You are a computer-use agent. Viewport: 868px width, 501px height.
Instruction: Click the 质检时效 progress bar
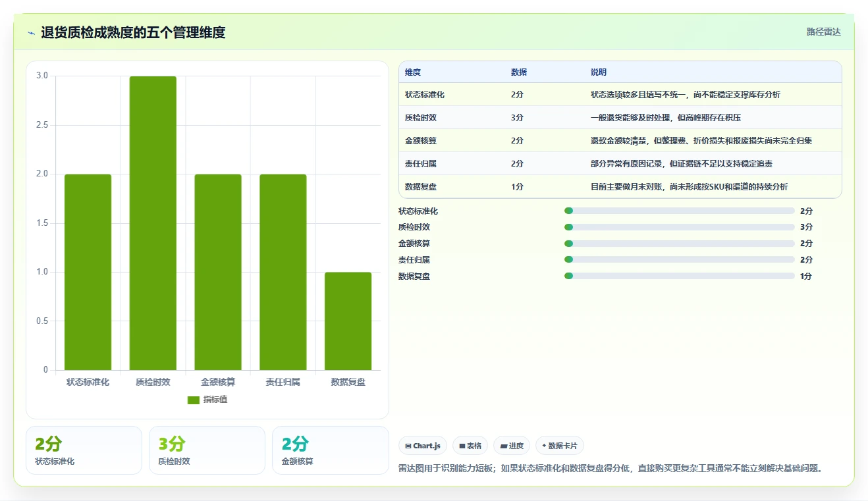[x=679, y=227]
